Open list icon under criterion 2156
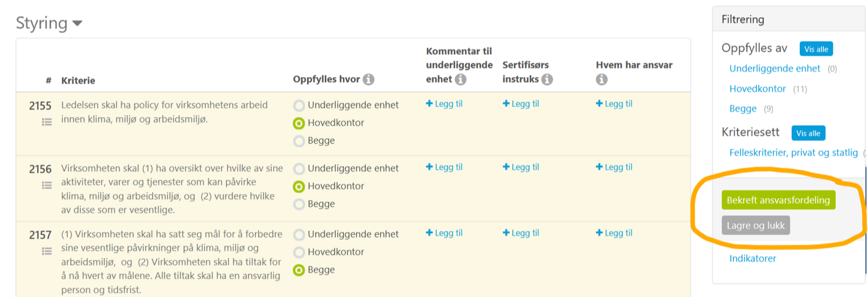868x297 pixels. (x=47, y=185)
